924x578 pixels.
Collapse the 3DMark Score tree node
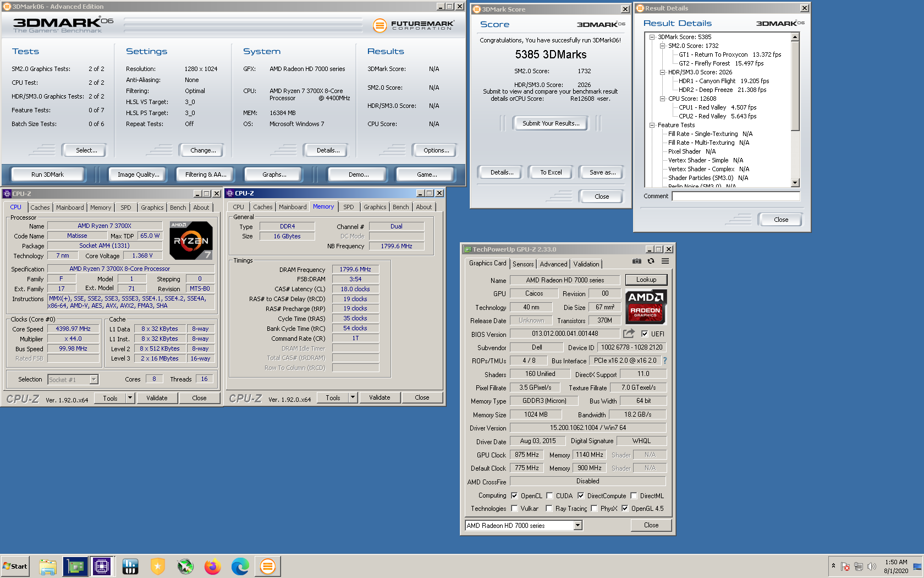coord(652,37)
